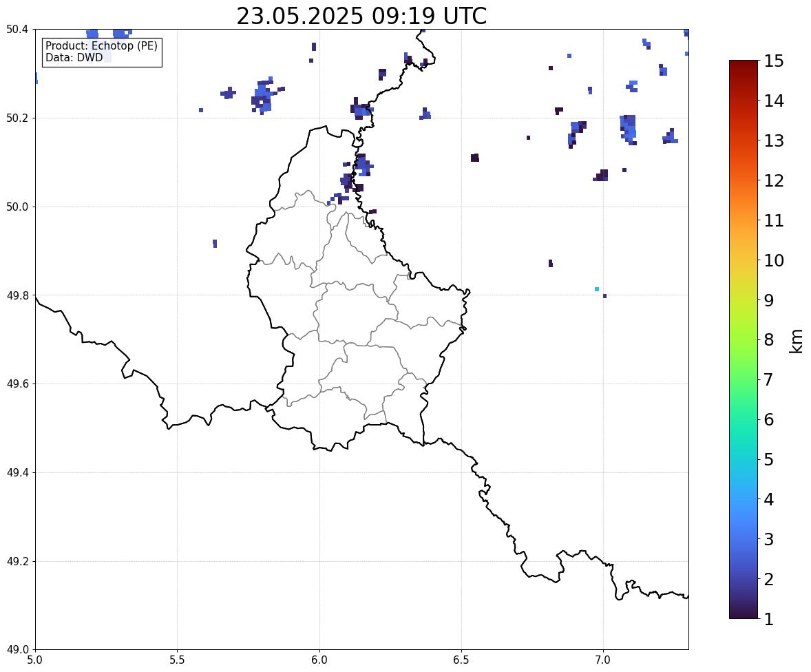Click the y-axis latitude label "49.4"
The width and height of the screenshot is (811, 672).
(17, 473)
